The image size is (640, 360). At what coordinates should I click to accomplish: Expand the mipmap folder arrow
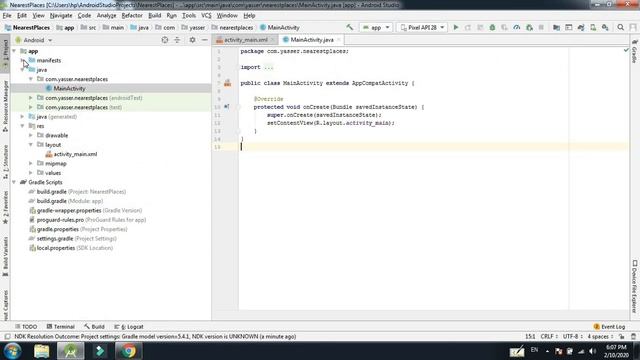point(31,164)
